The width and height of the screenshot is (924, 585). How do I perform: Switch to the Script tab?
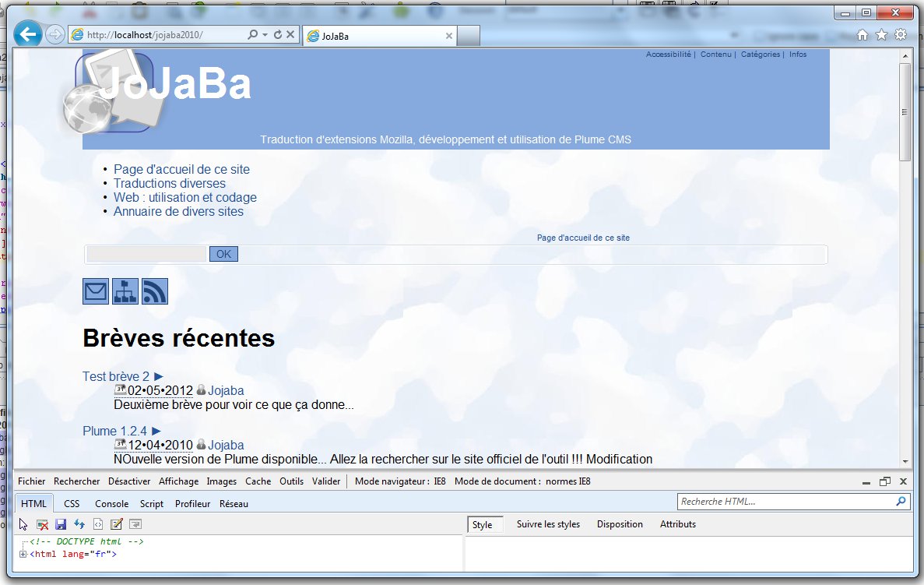(x=152, y=504)
